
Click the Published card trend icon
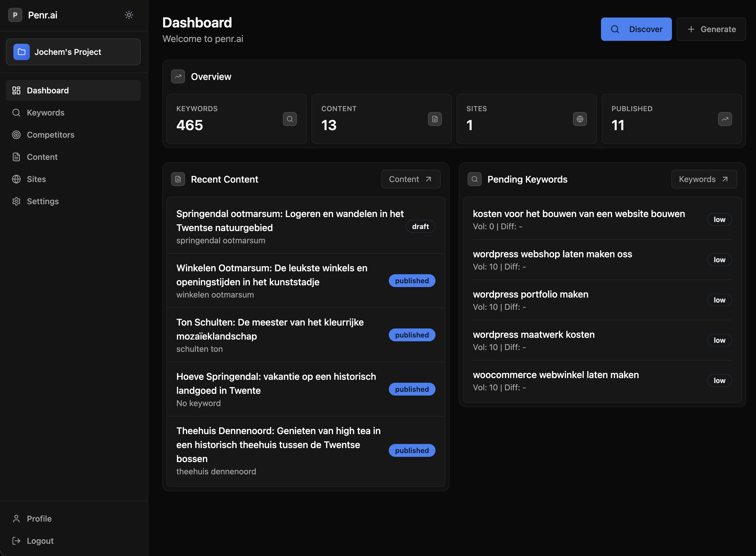coord(725,119)
